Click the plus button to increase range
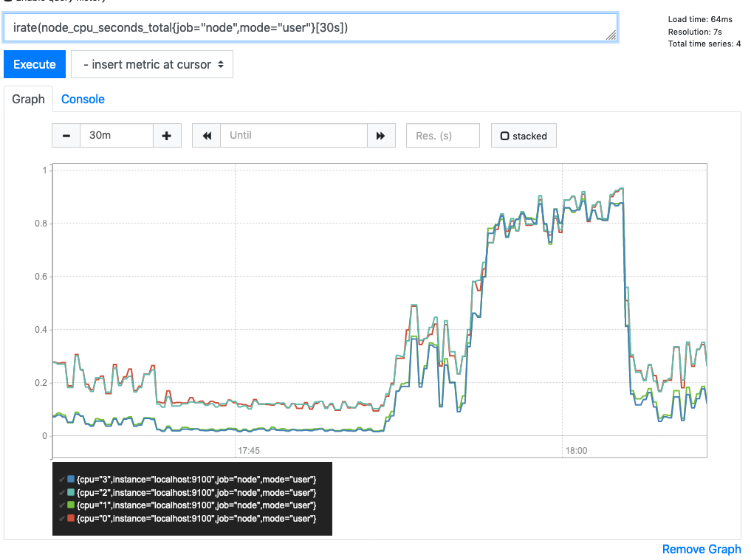Image resolution: width=751 pixels, height=560 pixels. pyautogui.click(x=167, y=136)
